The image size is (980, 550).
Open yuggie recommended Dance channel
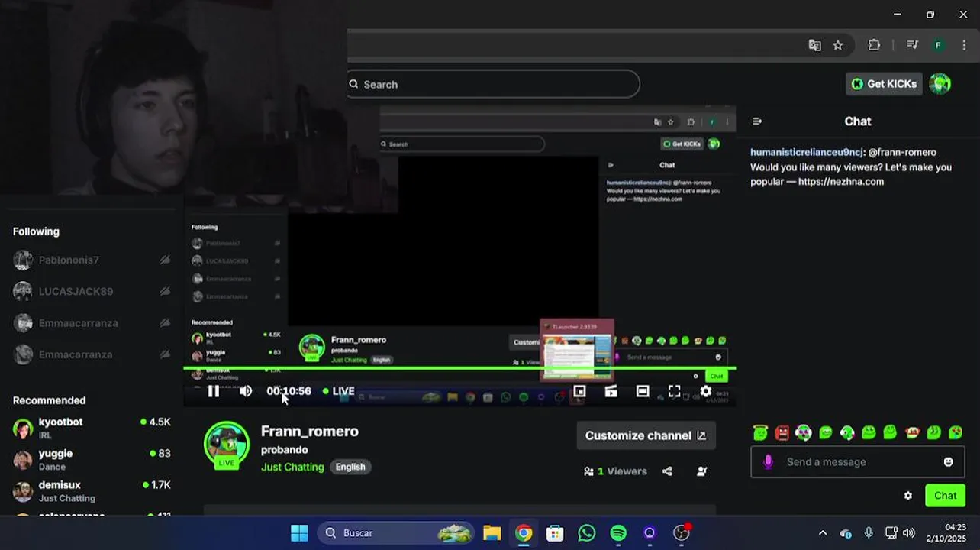[92, 459]
